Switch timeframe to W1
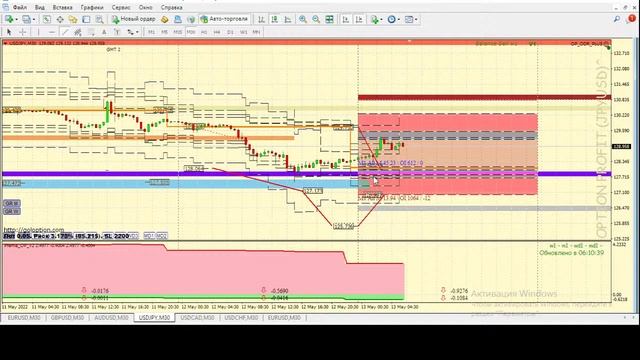The height and width of the screenshot is (360, 640). pos(243,32)
